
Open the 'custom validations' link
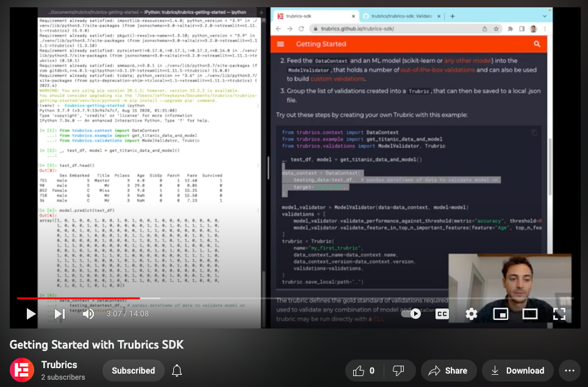(x=337, y=79)
